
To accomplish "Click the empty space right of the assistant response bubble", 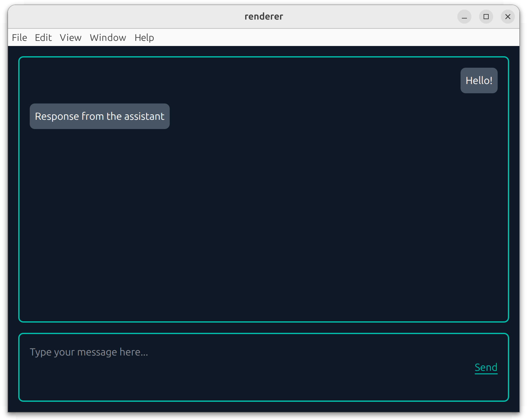I will [x=320, y=116].
